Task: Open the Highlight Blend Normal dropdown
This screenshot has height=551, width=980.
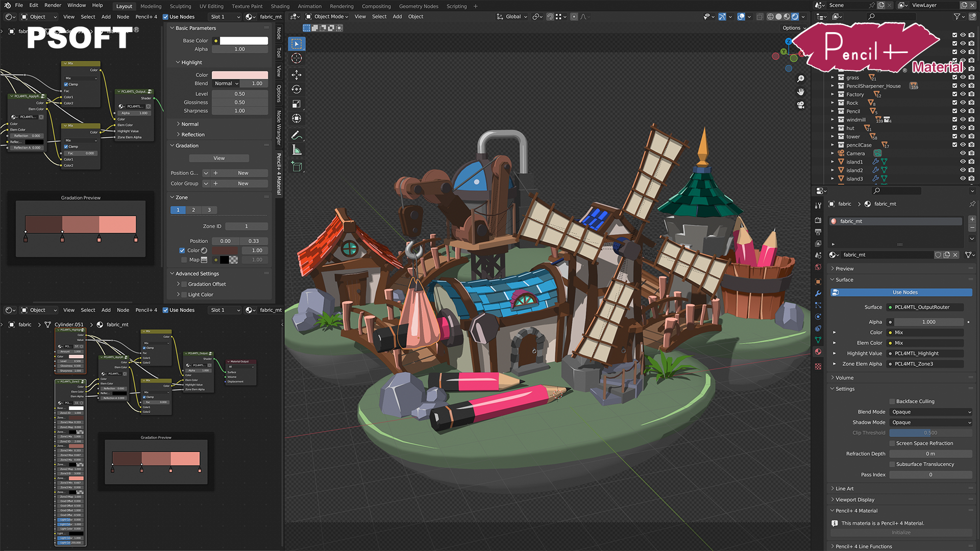Action: coord(226,84)
